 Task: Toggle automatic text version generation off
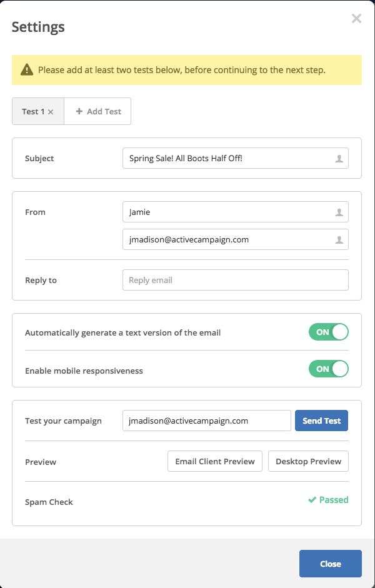coord(329,332)
